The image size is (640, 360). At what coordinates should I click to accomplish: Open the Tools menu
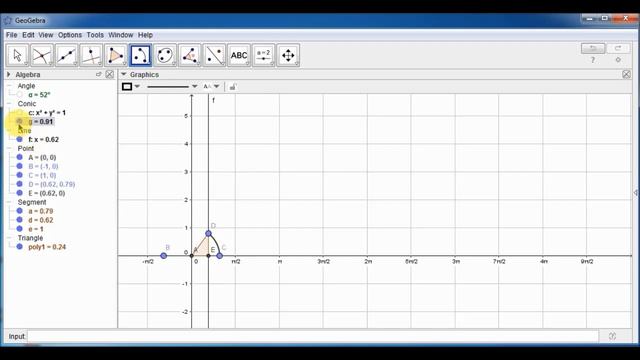click(95, 35)
